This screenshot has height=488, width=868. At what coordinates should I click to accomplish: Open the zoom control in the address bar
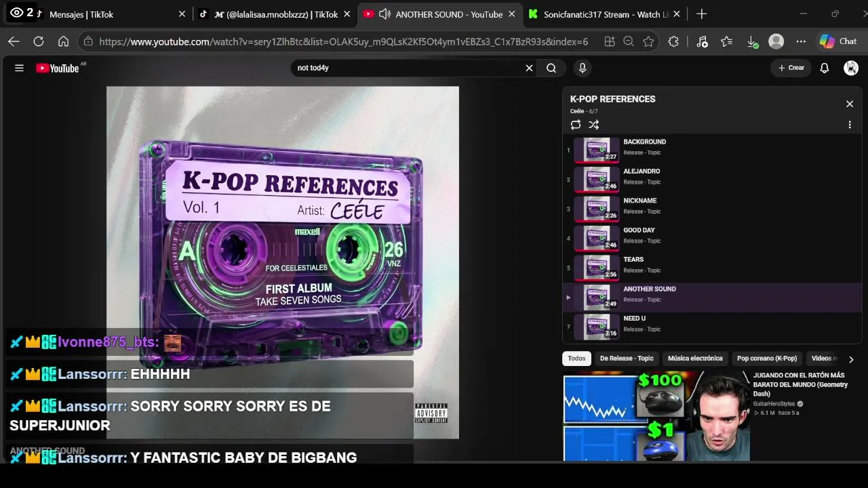click(629, 41)
